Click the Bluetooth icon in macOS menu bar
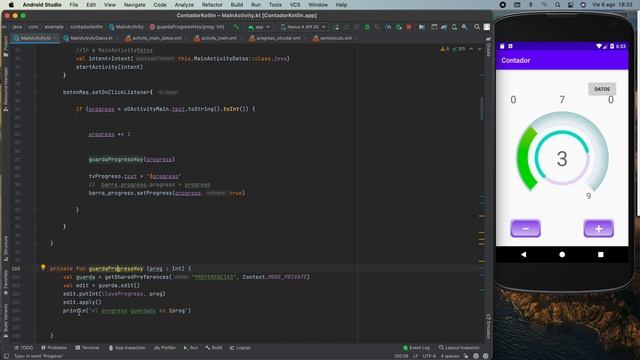The height and width of the screenshot is (360, 640). tap(531, 5)
